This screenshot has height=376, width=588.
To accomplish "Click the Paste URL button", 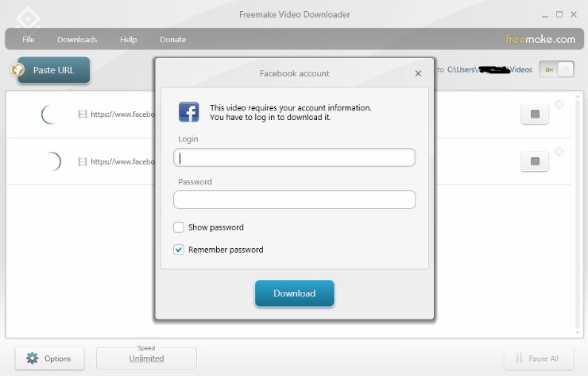I will point(53,70).
